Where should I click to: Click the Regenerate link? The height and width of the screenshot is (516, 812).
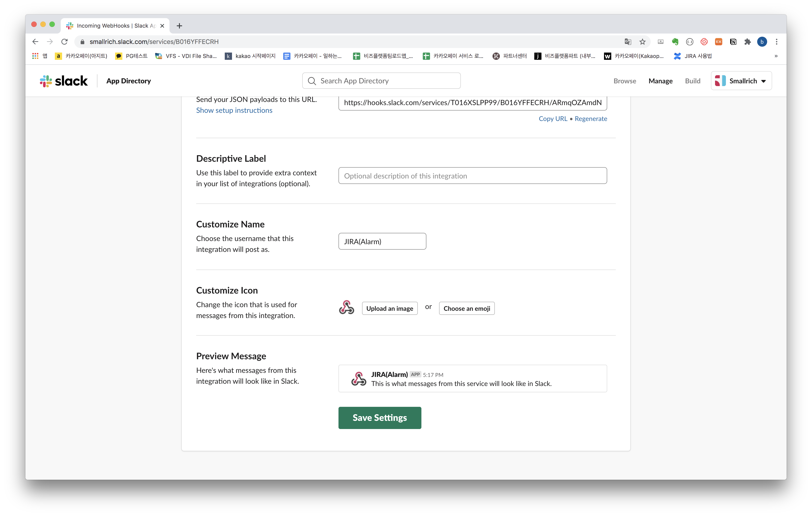(x=591, y=119)
